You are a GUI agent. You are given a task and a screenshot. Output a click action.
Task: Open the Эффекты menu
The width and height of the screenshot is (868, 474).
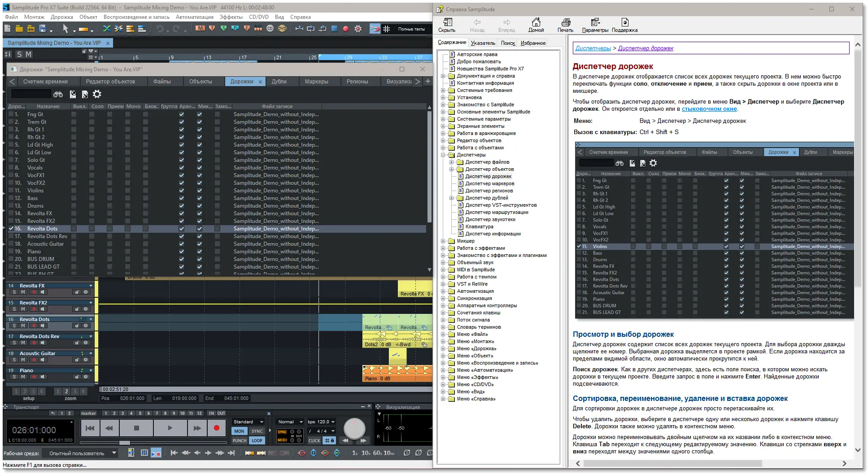pos(231,17)
